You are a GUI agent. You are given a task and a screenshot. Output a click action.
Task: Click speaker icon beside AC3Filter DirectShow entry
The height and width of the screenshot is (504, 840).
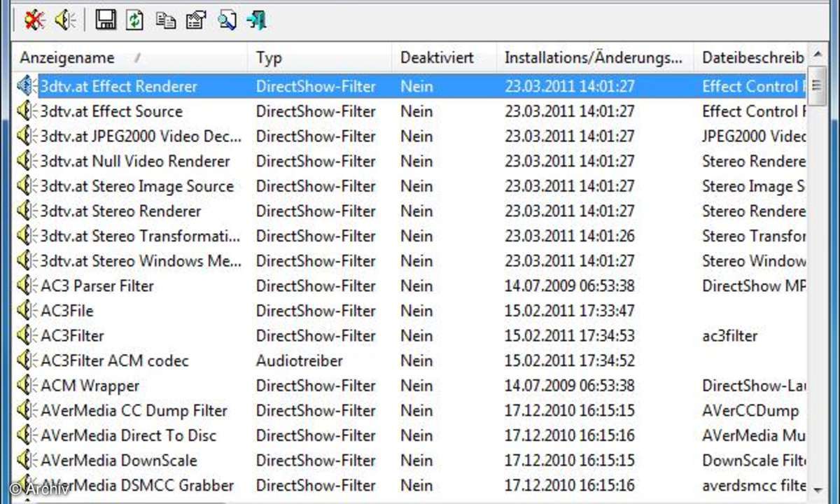point(26,336)
